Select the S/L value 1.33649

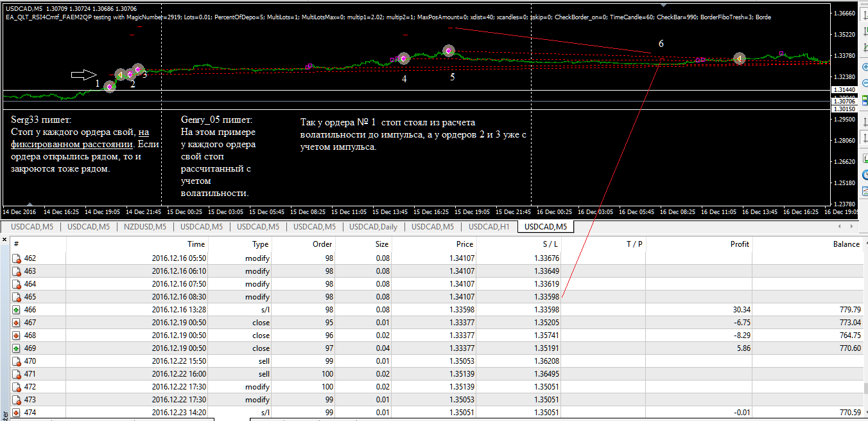click(x=546, y=271)
